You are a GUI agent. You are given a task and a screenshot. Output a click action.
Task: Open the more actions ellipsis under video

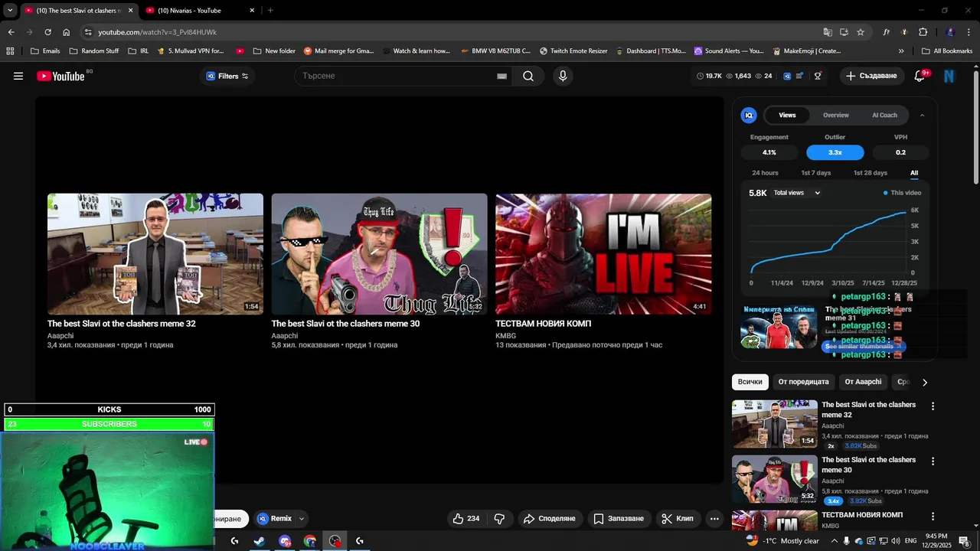point(714,518)
